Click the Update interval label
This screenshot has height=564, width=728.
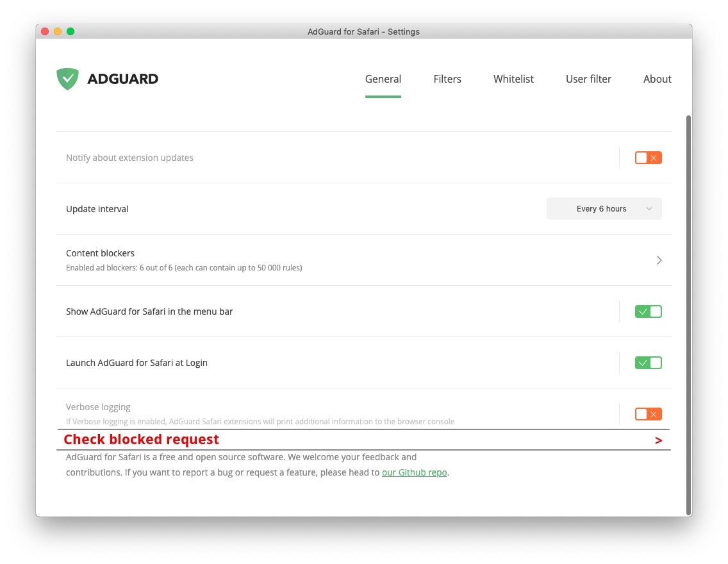pos(97,209)
